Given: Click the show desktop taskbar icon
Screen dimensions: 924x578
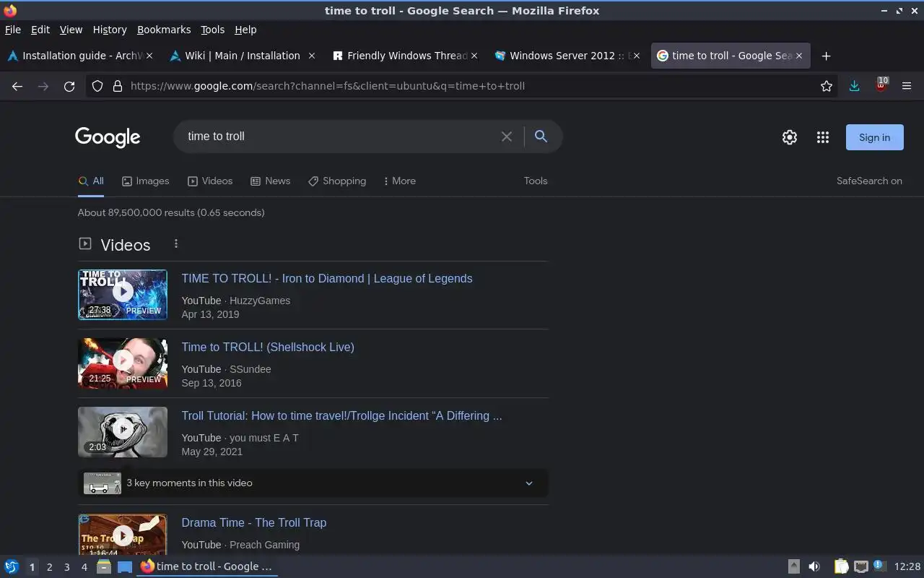Looking at the screenshot, I should pyautogui.click(x=125, y=566).
